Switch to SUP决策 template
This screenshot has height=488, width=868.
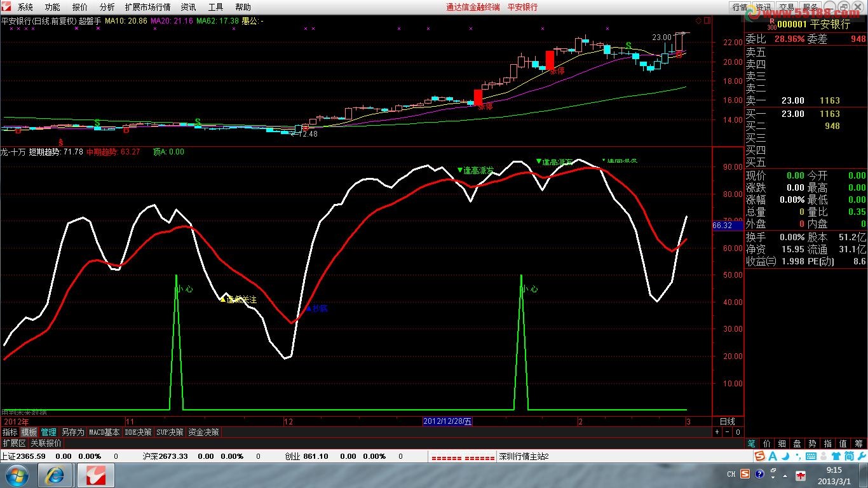tap(170, 432)
